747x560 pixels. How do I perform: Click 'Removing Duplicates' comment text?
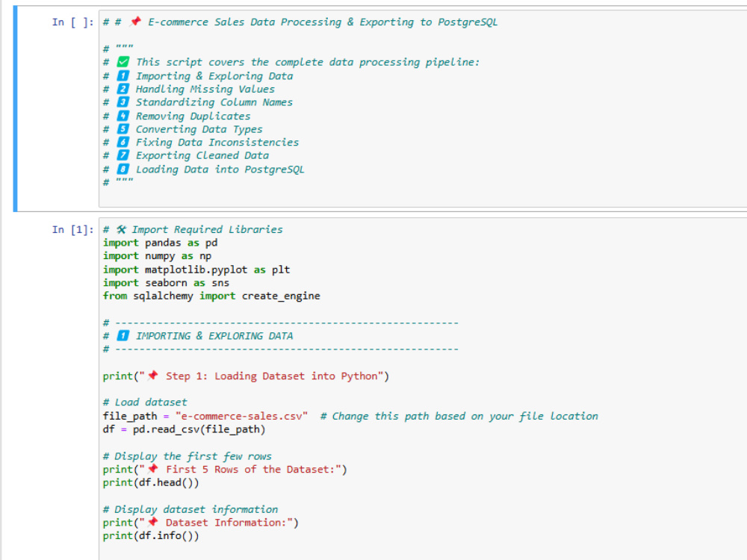tap(193, 116)
